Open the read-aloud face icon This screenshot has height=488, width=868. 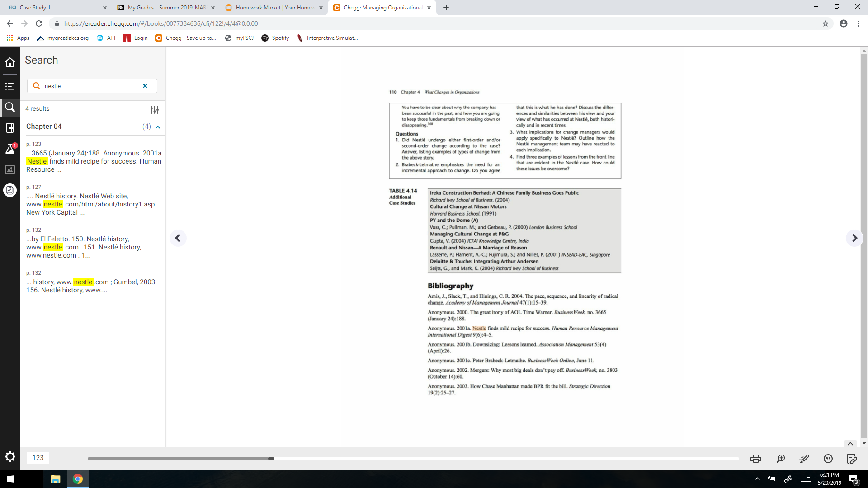[828, 459]
